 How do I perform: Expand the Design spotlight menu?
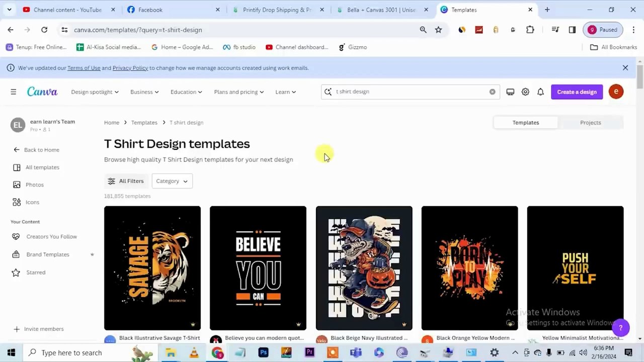95,92
